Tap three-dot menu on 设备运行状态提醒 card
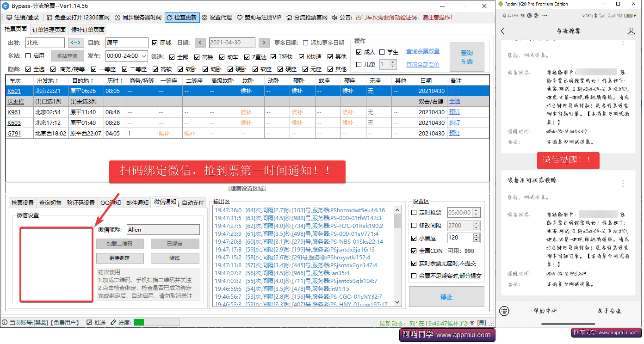 tap(623, 183)
